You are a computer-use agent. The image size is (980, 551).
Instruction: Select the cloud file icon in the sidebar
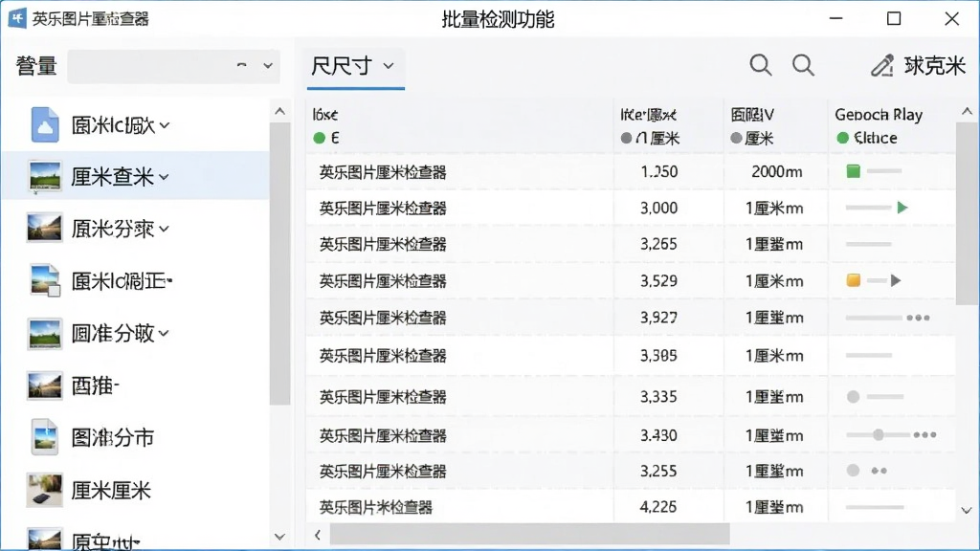[x=45, y=125]
